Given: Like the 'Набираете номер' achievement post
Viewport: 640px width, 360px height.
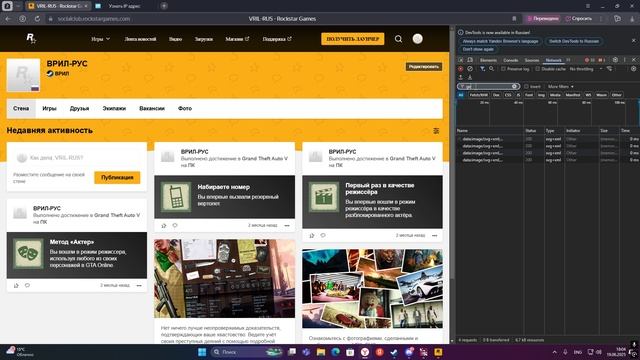Looking at the screenshot, I should pos(164,225).
